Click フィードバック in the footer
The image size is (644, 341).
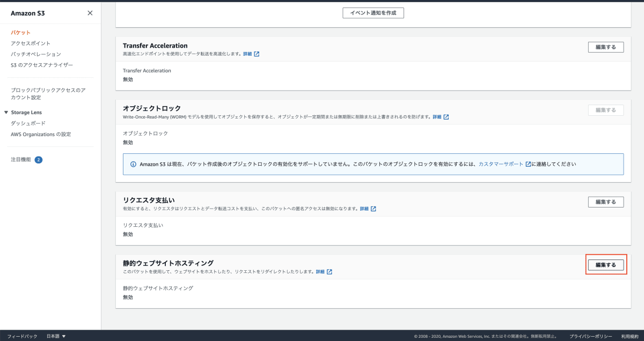(22, 336)
